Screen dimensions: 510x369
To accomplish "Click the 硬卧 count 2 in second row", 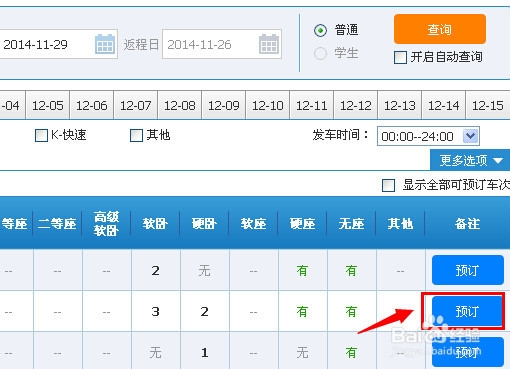I will pos(204,312).
